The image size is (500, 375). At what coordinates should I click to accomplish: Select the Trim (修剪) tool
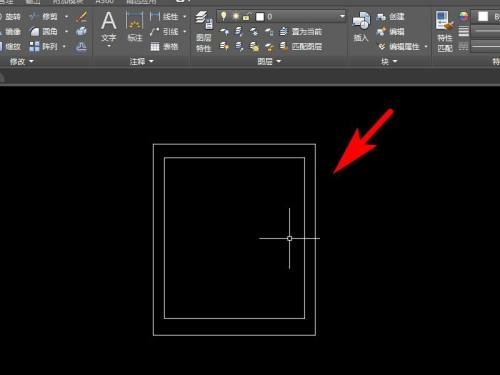(x=44, y=17)
